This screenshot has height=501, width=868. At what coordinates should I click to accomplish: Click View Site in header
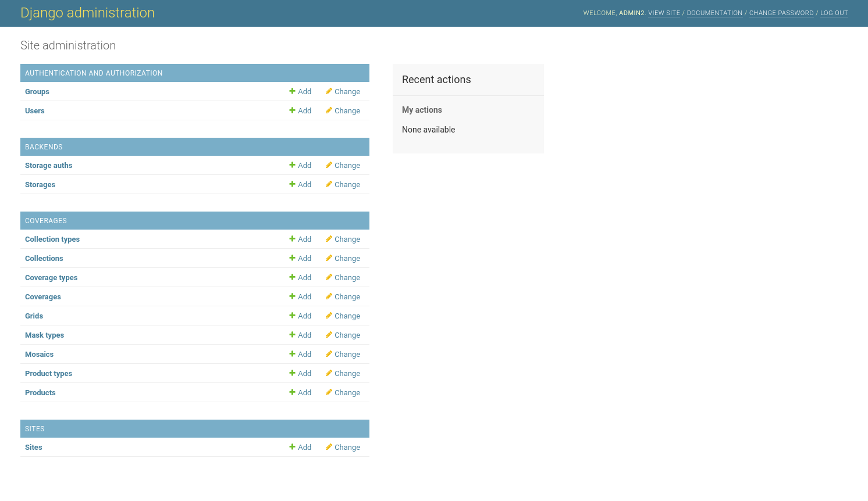click(664, 13)
